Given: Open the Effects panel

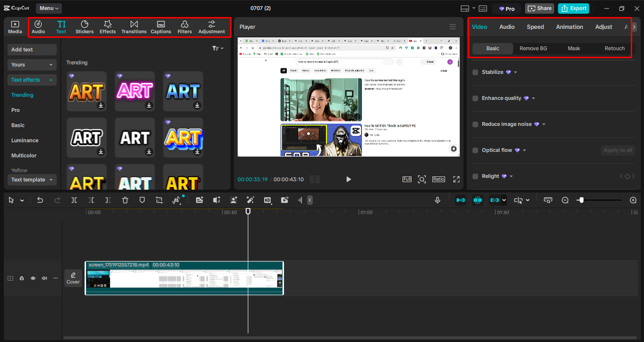Looking at the screenshot, I should tap(108, 27).
